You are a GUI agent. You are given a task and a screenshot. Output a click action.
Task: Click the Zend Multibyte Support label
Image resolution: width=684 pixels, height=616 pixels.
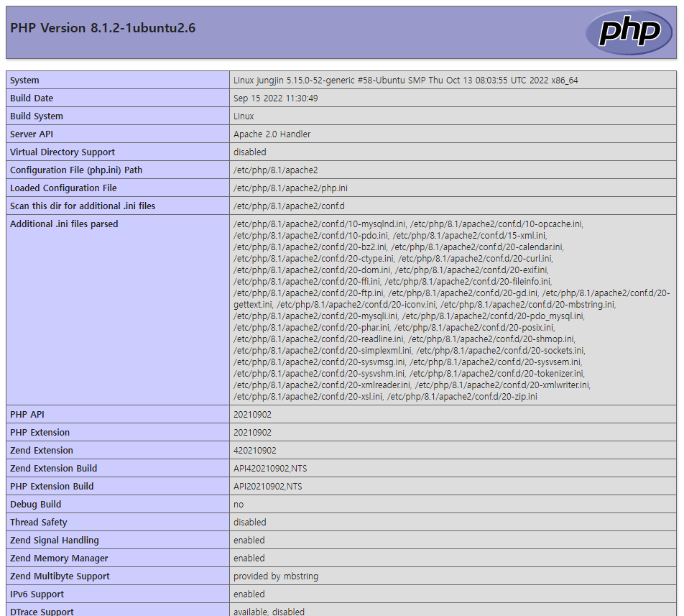60,576
